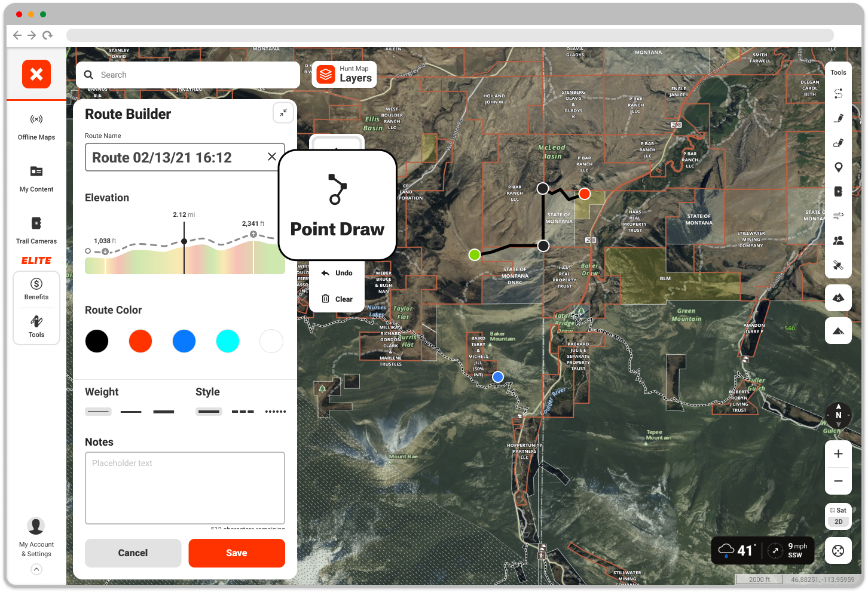Choose cyan route color
The image size is (868, 592).
point(228,341)
